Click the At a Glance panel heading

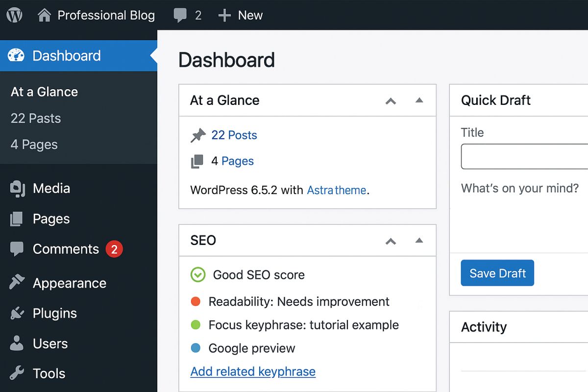225,100
